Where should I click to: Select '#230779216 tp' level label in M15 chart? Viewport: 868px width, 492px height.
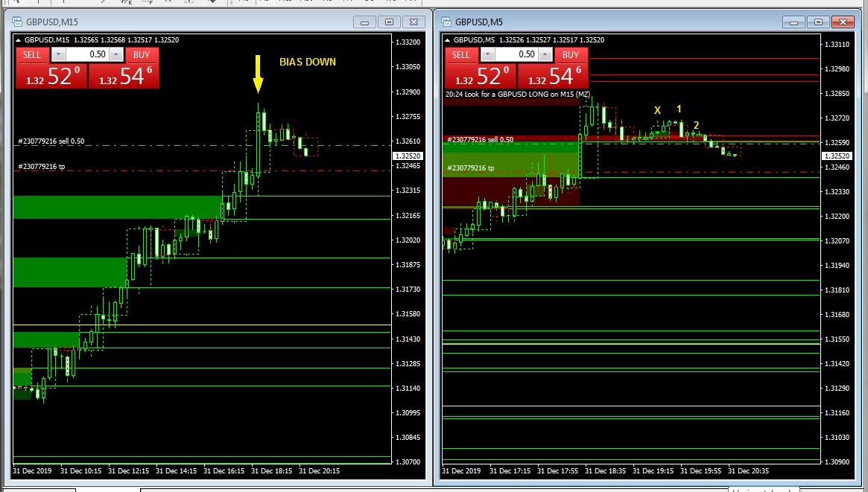click(x=42, y=167)
